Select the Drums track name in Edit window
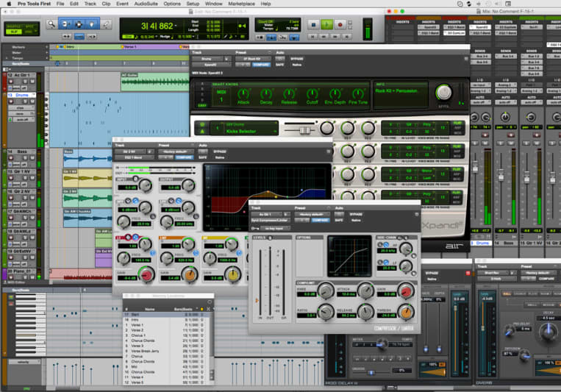Viewport: 561px width, 392px height. (x=22, y=95)
